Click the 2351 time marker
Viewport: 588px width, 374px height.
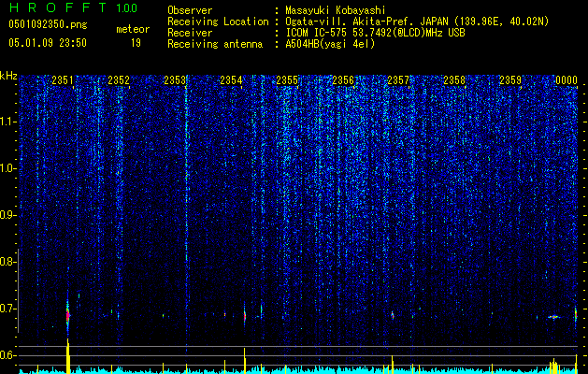pyautogui.click(x=63, y=80)
